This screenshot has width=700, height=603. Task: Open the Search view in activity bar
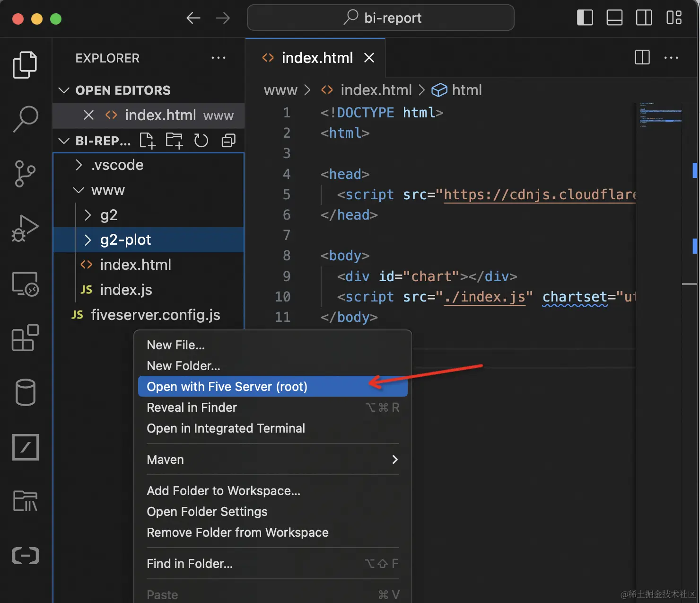(25, 119)
